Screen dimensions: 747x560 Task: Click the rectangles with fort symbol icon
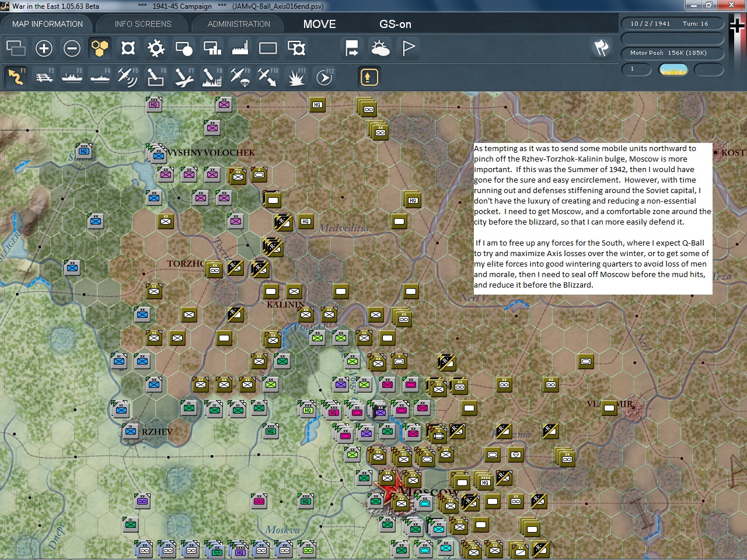click(x=296, y=48)
